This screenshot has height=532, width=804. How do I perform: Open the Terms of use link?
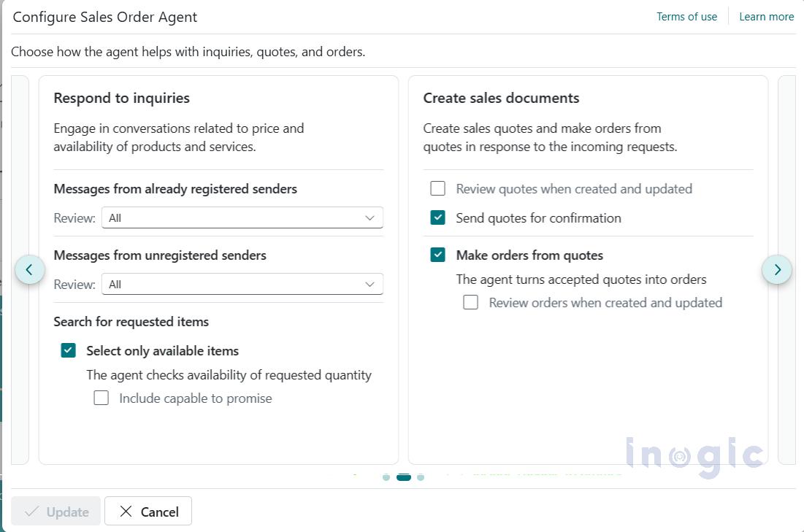[686, 17]
